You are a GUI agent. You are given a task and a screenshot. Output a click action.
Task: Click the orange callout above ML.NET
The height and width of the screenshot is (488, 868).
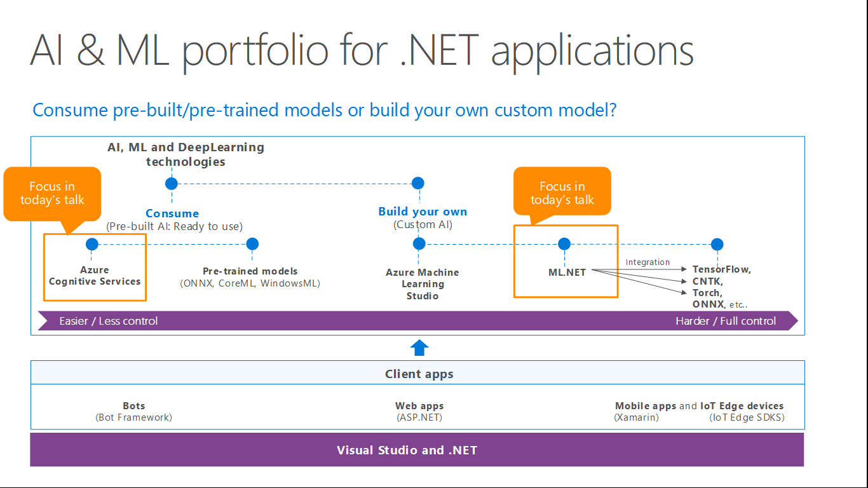pyautogui.click(x=562, y=193)
